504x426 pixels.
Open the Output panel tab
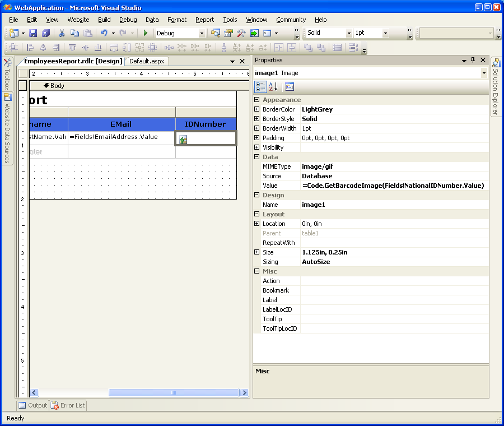click(x=32, y=405)
